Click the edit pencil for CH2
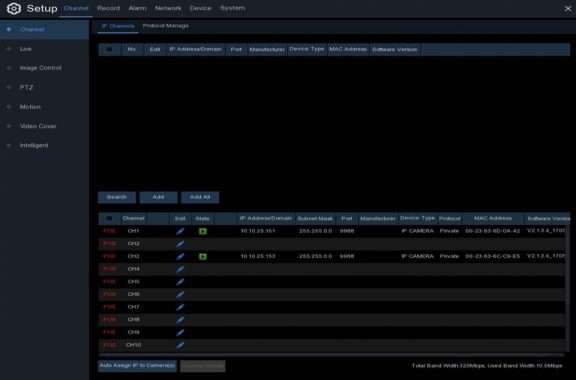 [180, 244]
